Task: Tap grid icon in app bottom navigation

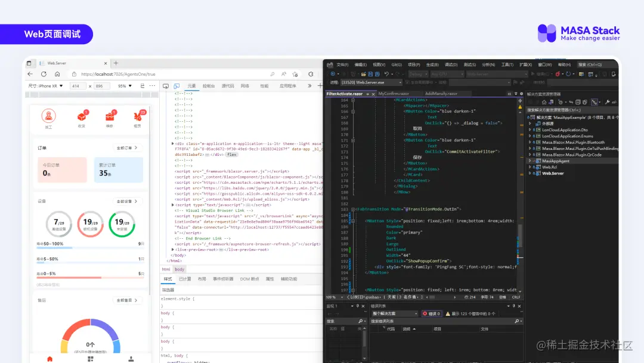Action: (x=91, y=359)
